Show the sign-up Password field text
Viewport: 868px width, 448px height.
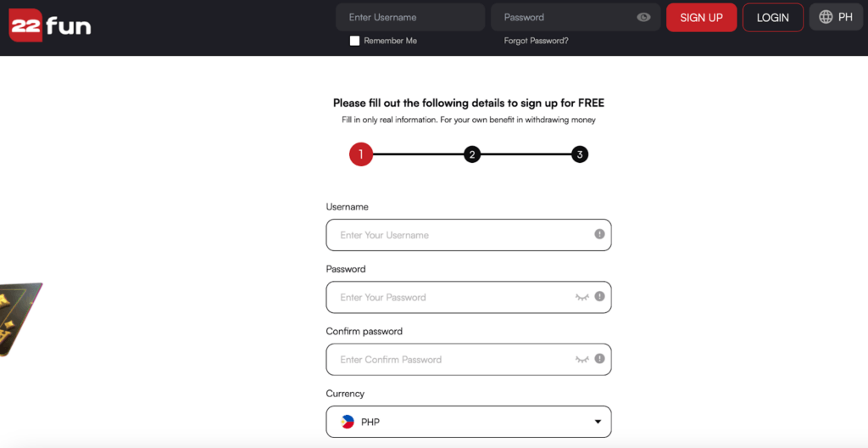[581, 297]
